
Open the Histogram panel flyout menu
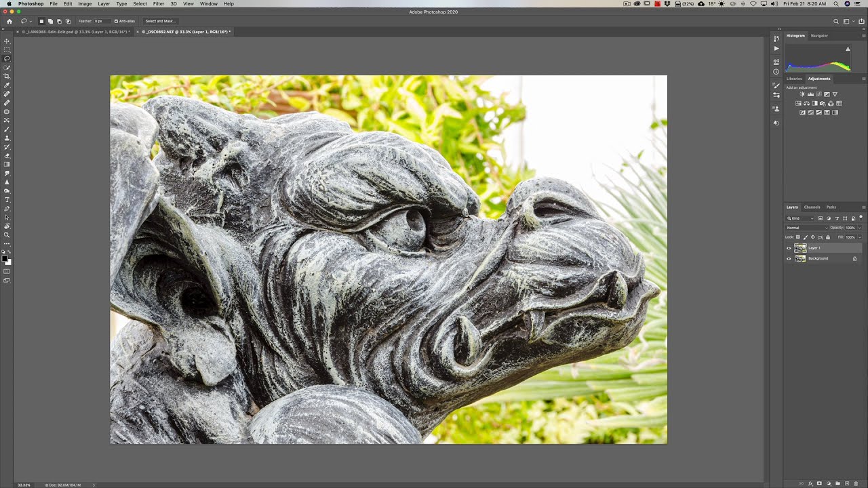(864, 36)
